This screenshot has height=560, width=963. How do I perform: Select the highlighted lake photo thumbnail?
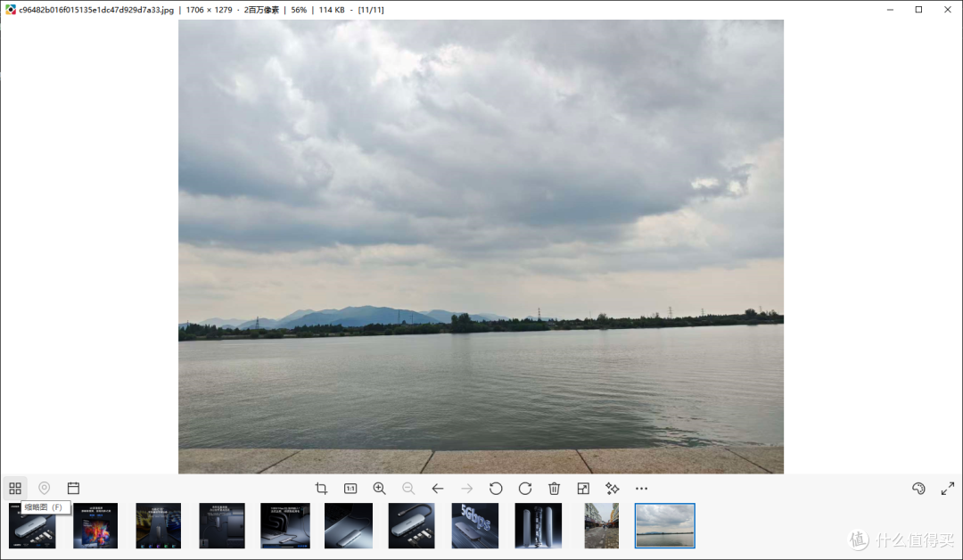pyautogui.click(x=664, y=525)
